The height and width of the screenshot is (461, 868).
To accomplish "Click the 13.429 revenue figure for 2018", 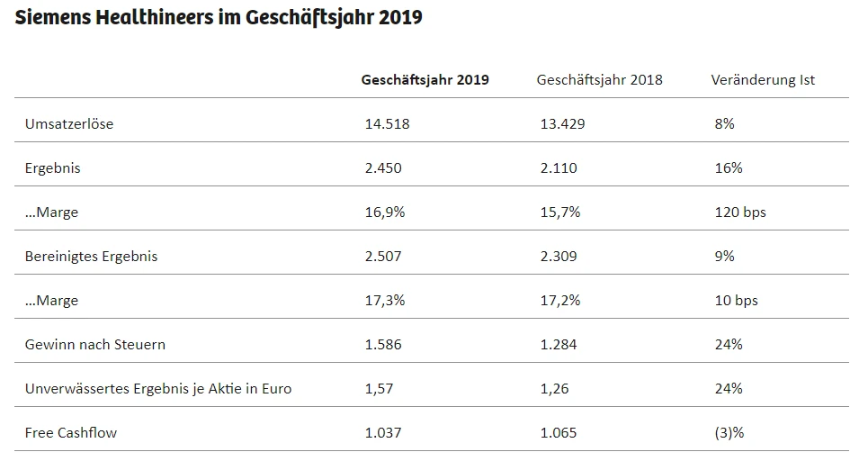I will (x=562, y=123).
